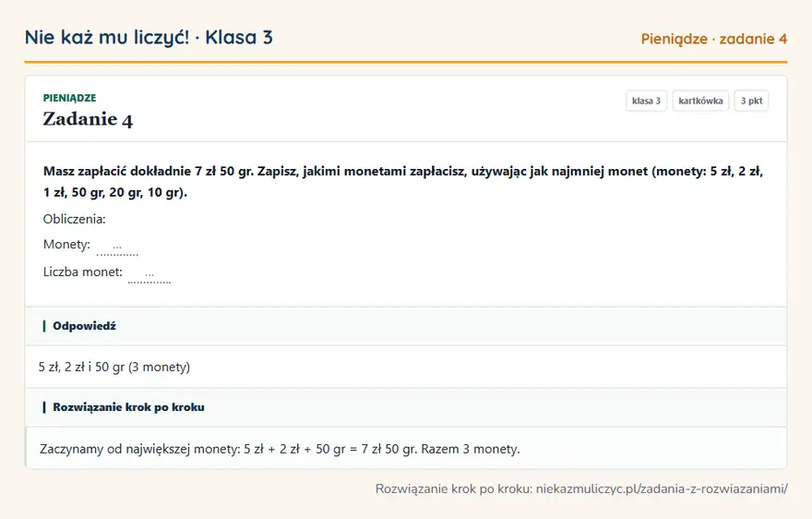This screenshot has width=812, height=519.
Task: Click the 'Obliczenia:' label
Action: tap(74, 219)
